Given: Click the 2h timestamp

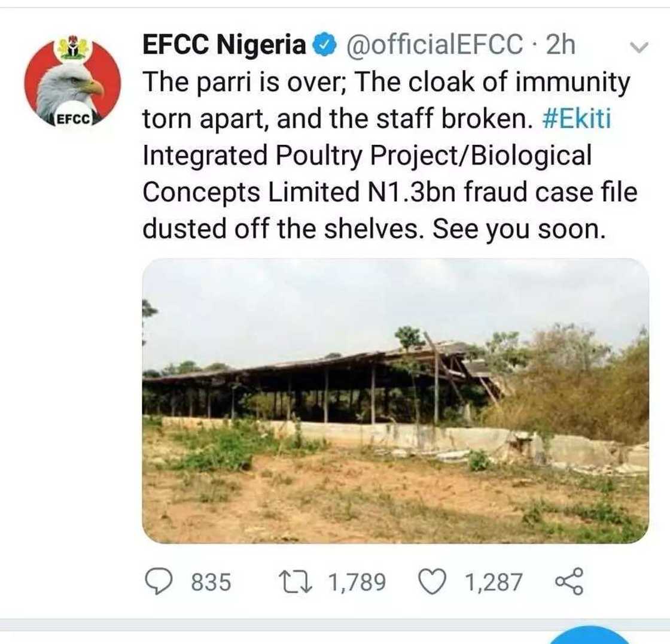Looking at the screenshot, I should [x=559, y=45].
